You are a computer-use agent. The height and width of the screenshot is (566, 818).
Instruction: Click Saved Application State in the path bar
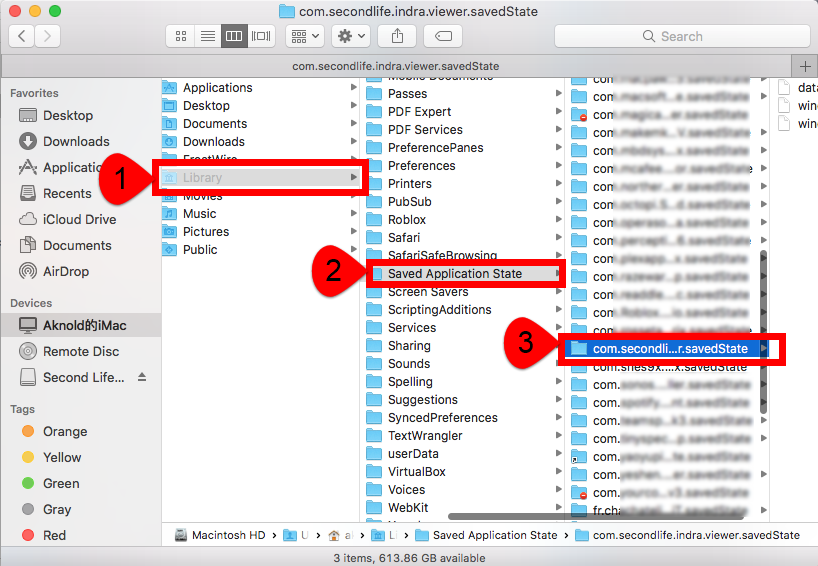coord(494,535)
